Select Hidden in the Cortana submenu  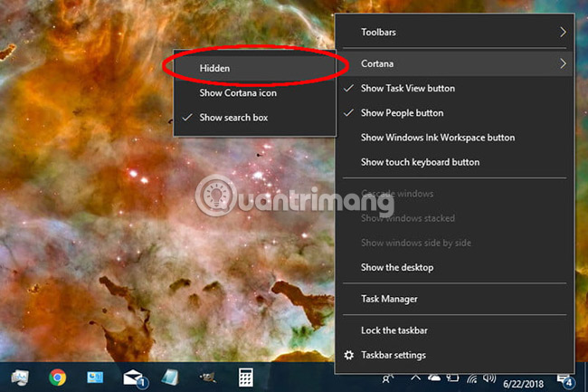tap(254, 68)
